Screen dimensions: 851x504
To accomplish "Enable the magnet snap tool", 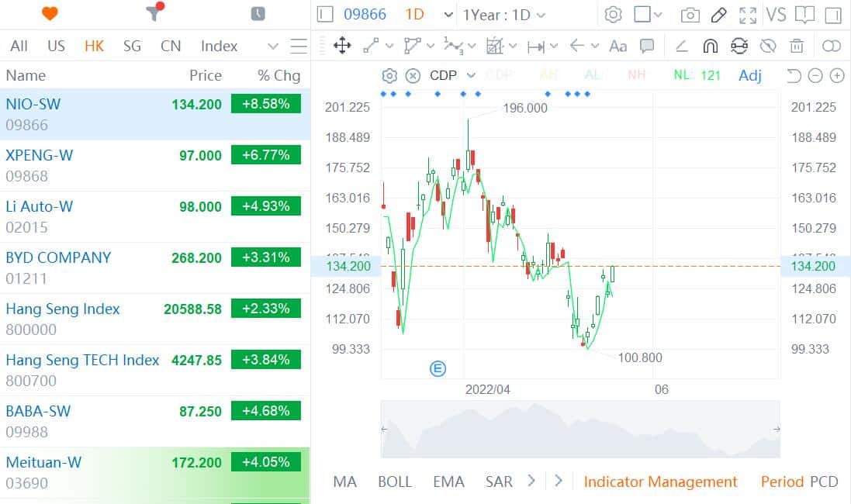I will [x=710, y=46].
